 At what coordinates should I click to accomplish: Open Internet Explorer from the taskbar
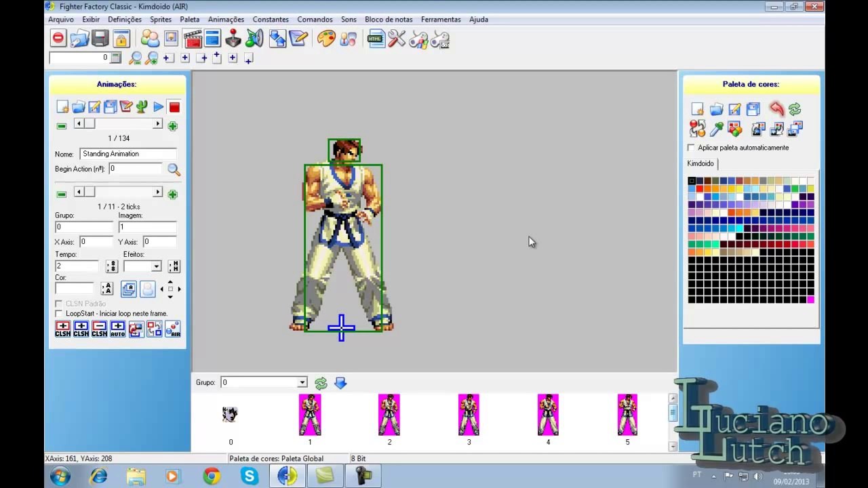tap(99, 476)
